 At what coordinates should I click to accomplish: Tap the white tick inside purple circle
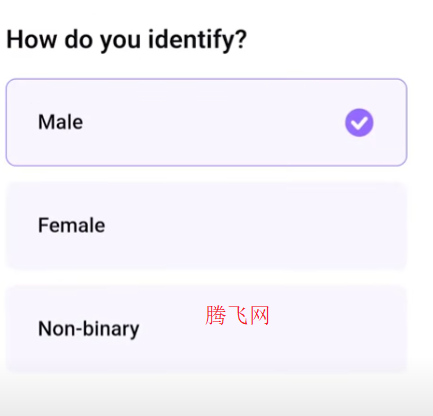coord(359,123)
